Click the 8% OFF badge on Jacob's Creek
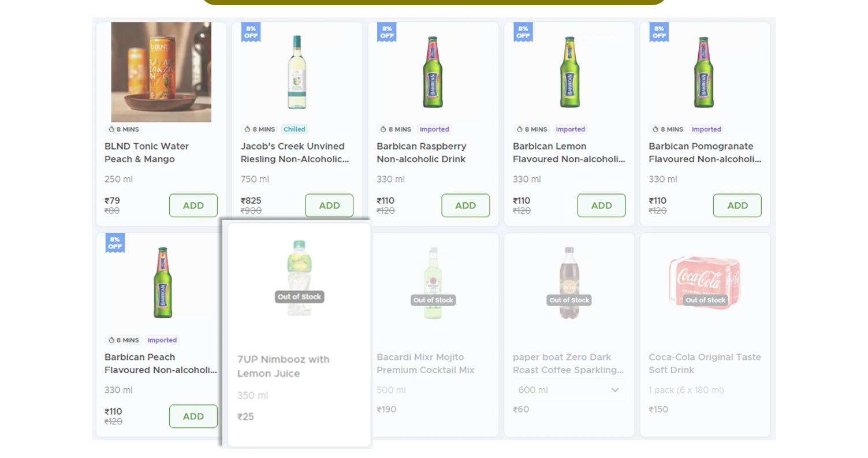The width and height of the screenshot is (868, 458). coord(250,32)
